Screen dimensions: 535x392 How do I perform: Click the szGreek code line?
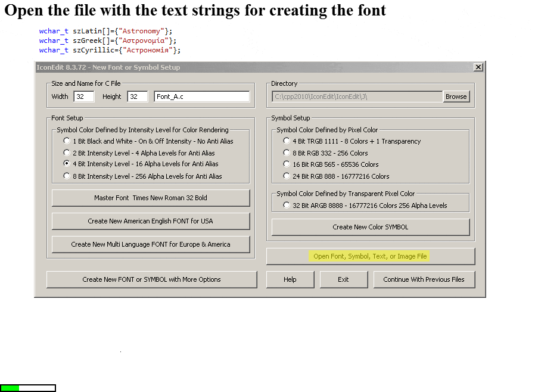click(x=107, y=41)
